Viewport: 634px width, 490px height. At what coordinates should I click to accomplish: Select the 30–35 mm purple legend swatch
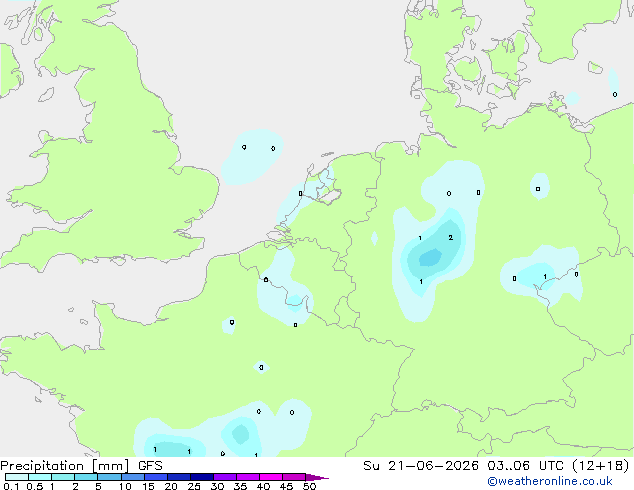click(225, 477)
